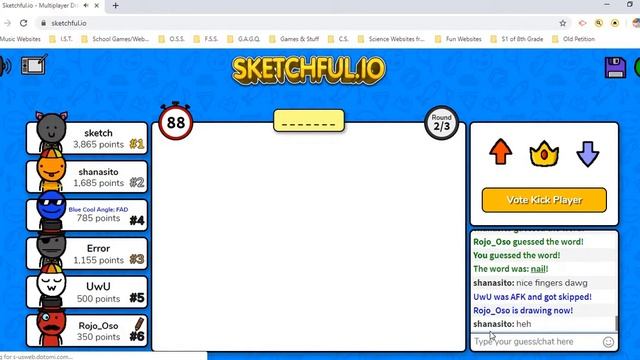Select the player card for UwU
Viewport: 640px width, 360px height.
(x=87, y=292)
